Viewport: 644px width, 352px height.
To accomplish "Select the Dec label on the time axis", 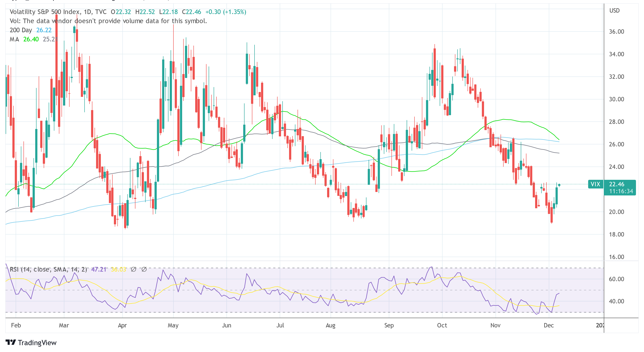I will (549, 326).
